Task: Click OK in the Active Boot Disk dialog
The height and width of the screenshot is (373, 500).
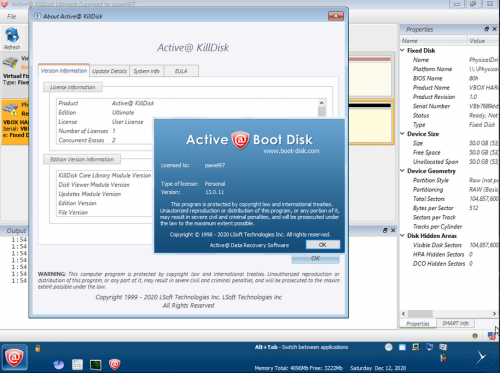Action: [322, 245]
